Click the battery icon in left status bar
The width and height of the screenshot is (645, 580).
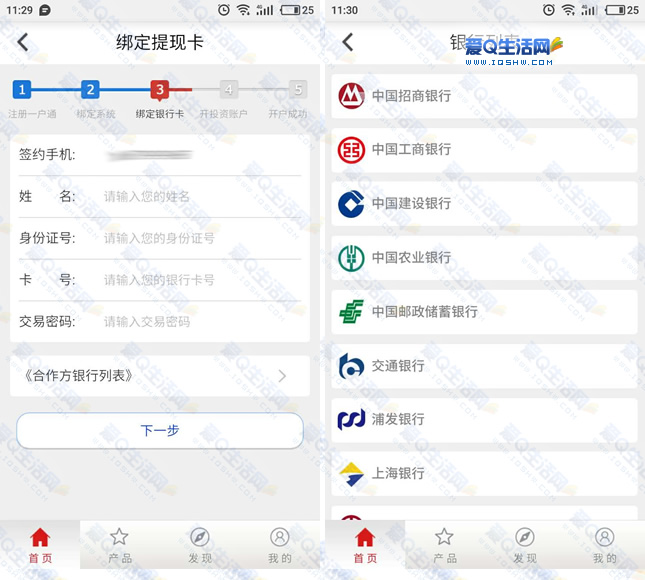coord(290,10)
